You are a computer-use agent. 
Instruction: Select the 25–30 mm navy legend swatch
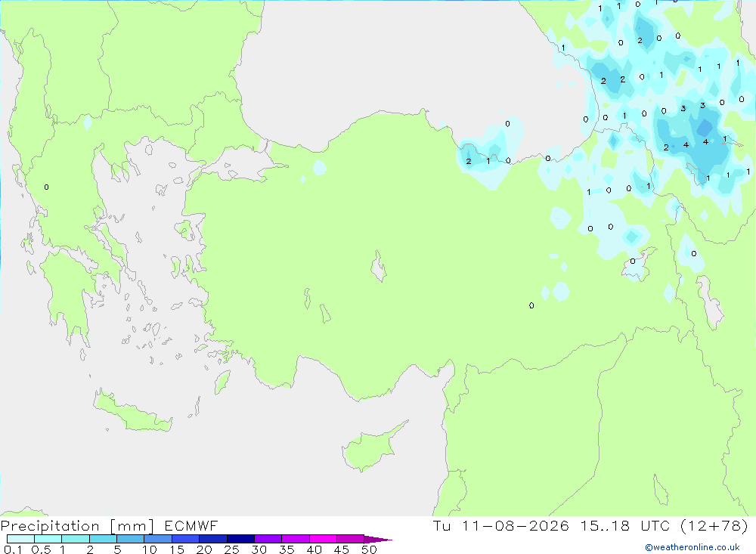coord(240,539)
